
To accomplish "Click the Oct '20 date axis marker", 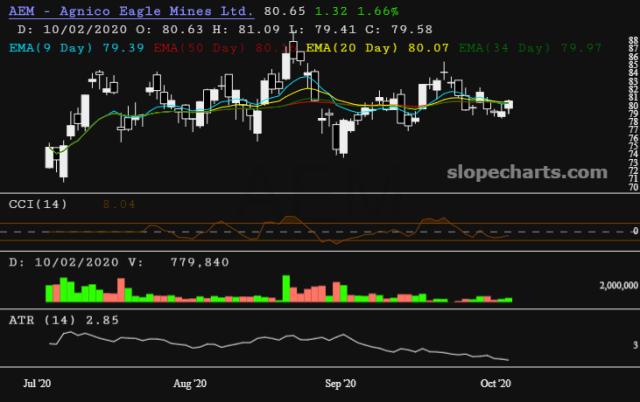I will 496,384.
